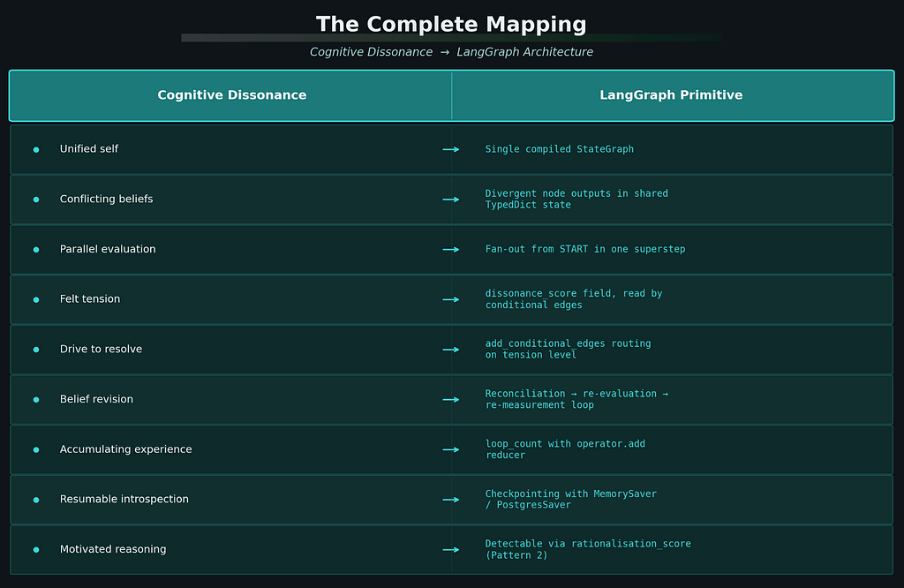Click the 'Conflicting beliefs' row label
Image resolution: width=904 pixels, height=588 pixels.
tap(106, 199)
